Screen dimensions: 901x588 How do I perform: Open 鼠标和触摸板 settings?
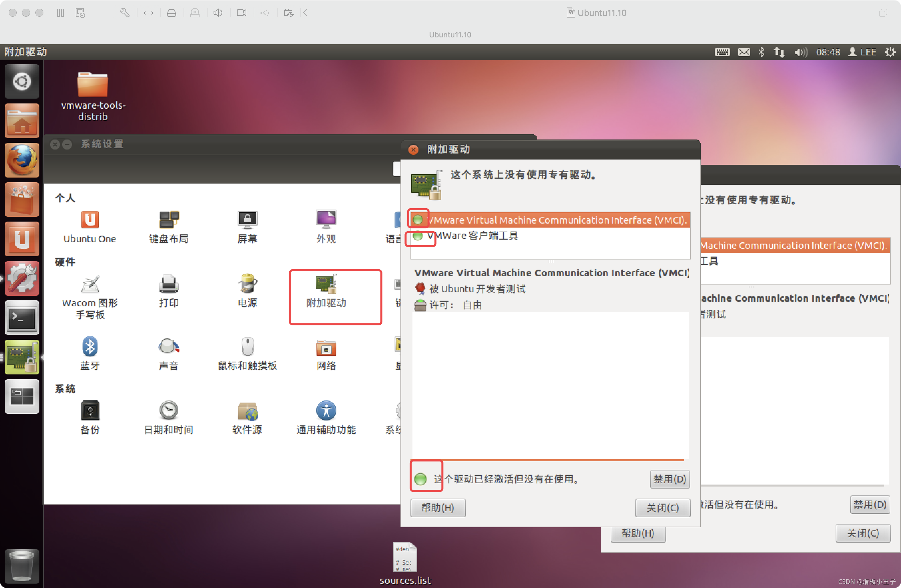coord(247,354)
